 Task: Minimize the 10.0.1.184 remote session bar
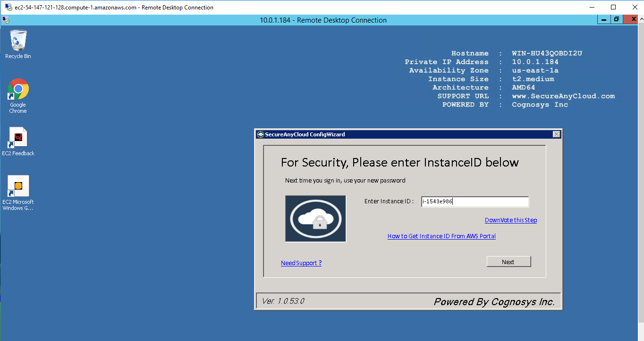(603, 20)
